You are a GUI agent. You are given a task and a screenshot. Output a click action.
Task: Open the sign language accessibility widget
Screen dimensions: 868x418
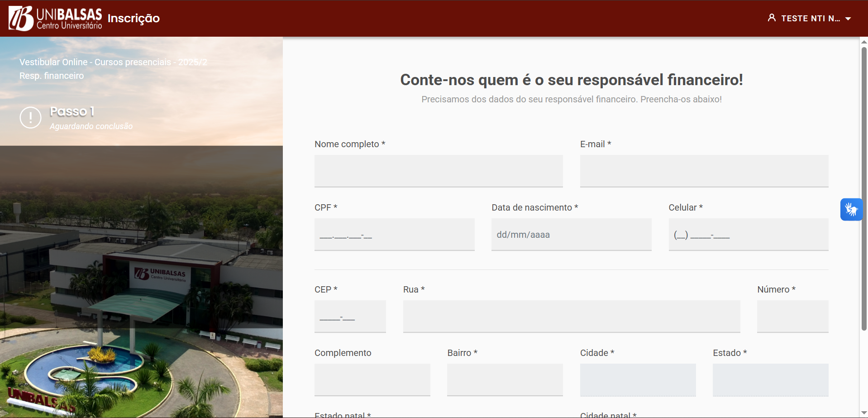point(851,210)
